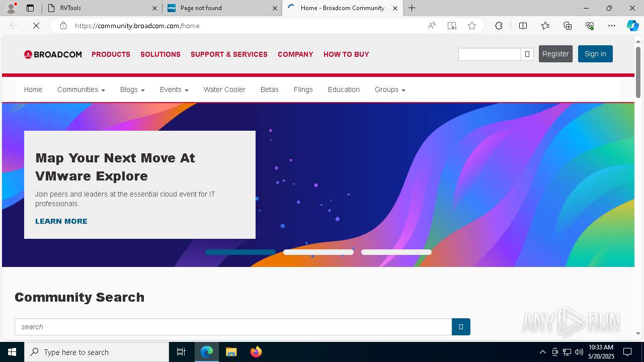
Task: Open the Extensions puzzle icon
Action: coord(499,26)
